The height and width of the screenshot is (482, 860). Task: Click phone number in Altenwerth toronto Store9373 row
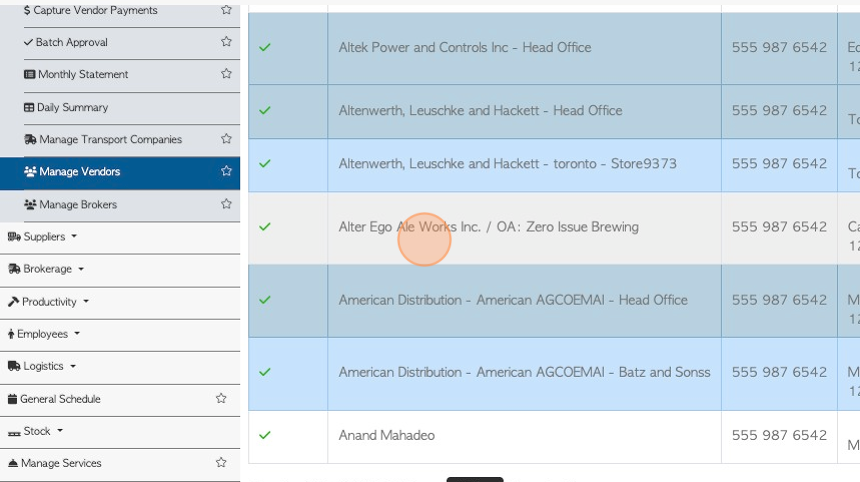coord(779,163)
